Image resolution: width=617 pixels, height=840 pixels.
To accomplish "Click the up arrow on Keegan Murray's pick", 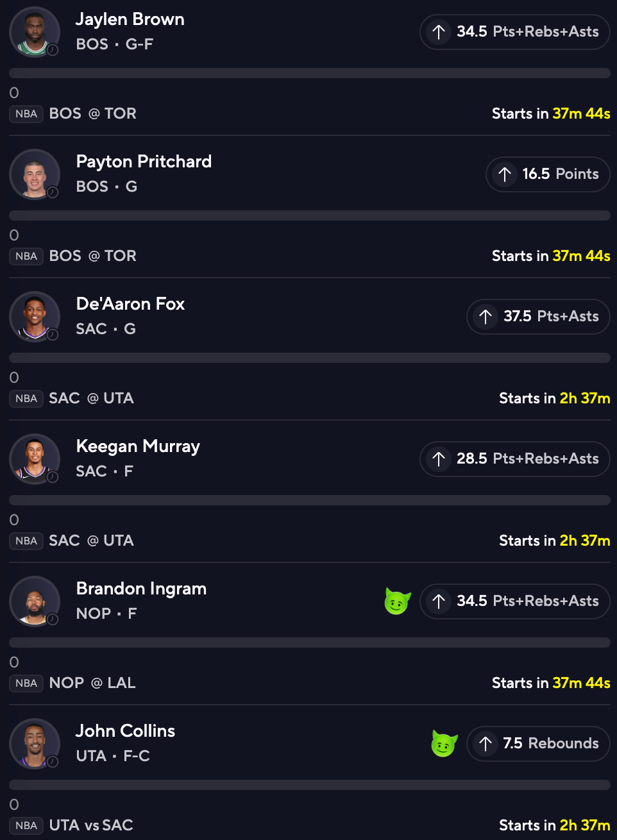I will coord(439,459).
